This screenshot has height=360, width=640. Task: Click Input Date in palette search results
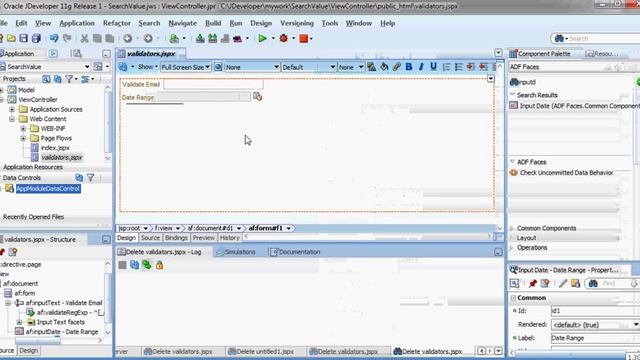click(x=576, y=106)
